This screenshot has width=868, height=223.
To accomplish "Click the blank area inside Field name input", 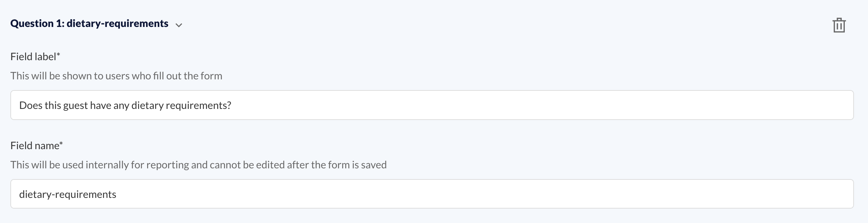I will point(479,194).
